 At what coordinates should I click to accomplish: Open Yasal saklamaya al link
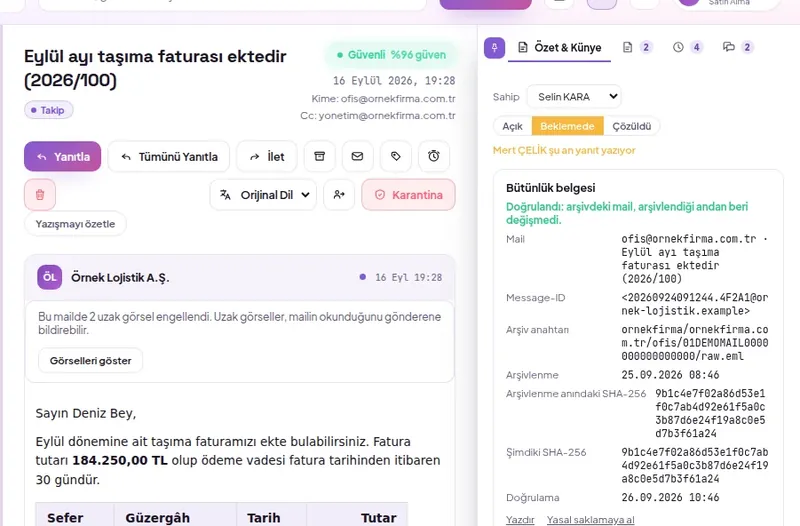[x=590, y=519]
